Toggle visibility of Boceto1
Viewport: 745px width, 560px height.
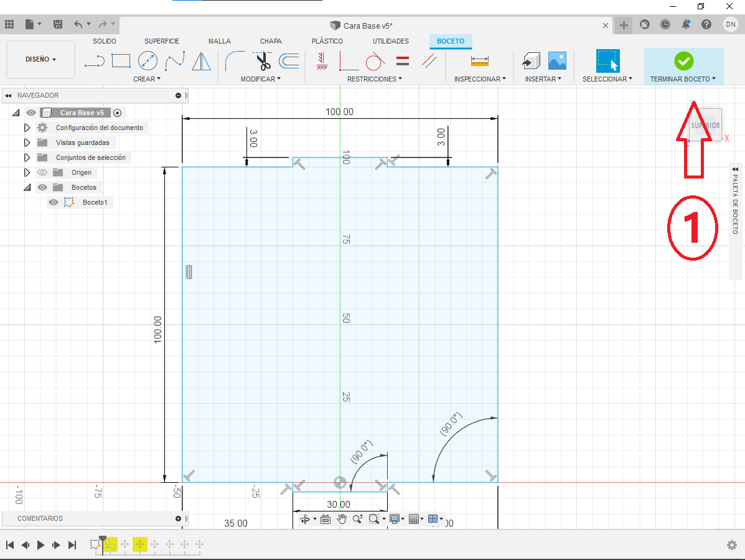(54, 202)
